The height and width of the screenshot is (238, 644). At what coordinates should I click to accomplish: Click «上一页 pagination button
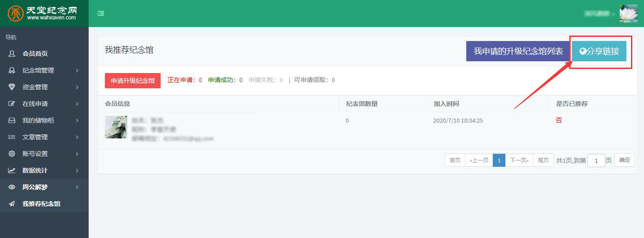click(479, 160)
